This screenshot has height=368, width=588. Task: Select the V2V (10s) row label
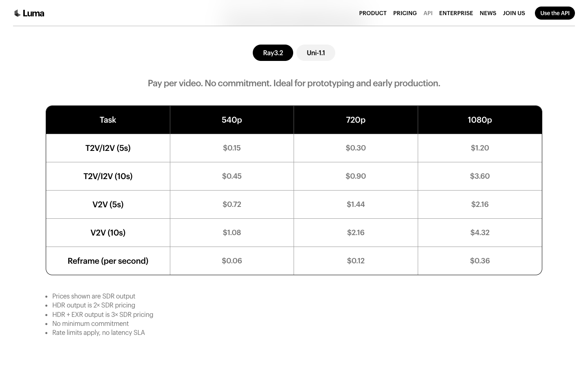[108, 233]
